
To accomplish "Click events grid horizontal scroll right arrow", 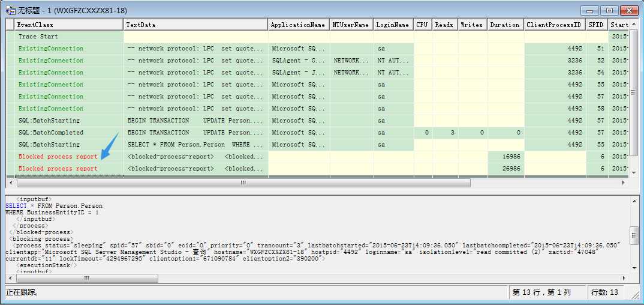I will (624, 183).
